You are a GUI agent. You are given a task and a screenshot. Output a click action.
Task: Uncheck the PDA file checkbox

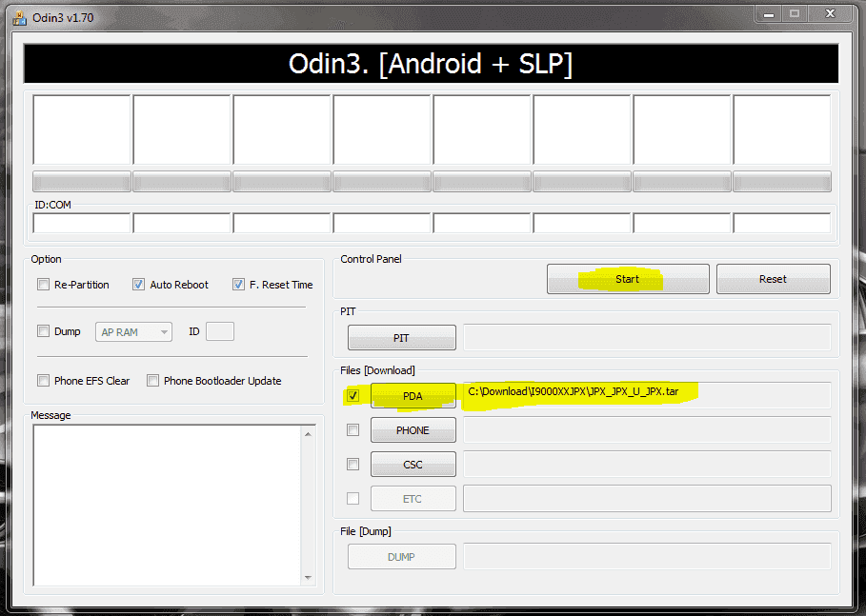(x=352, y=395)
